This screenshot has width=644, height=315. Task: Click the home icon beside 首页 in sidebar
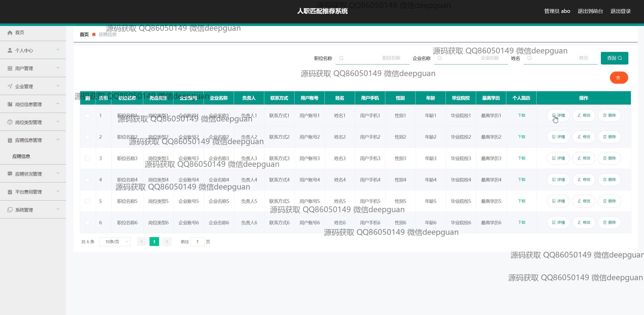(10, 33)
